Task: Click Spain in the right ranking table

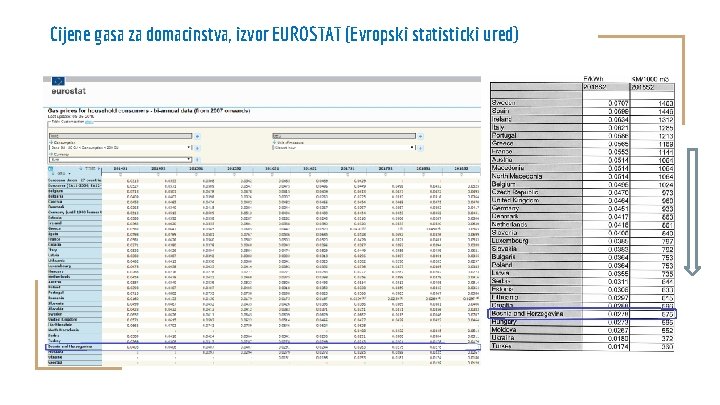Action: (501, 111)
